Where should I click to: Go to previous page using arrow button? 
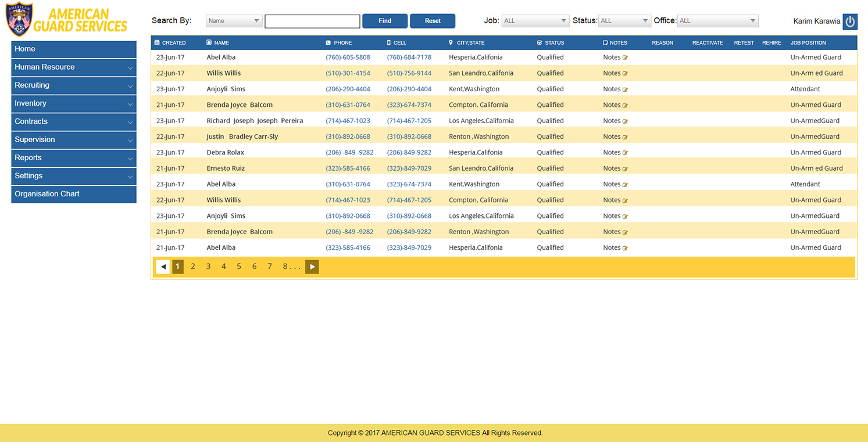pos(163,267)
